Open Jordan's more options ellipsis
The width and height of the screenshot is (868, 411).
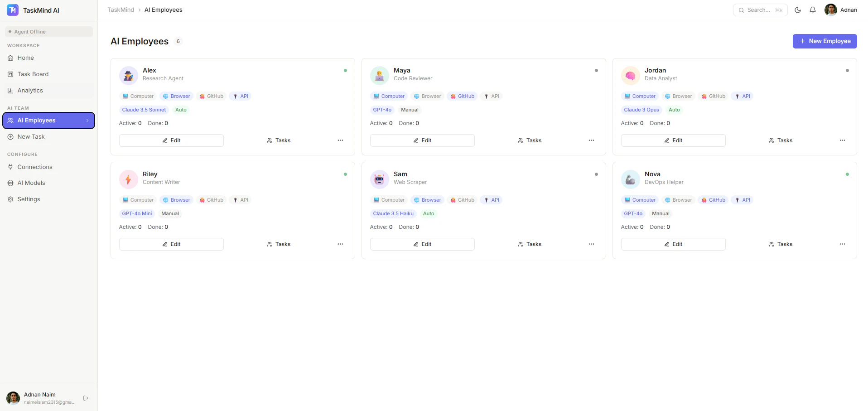[842, 140]
